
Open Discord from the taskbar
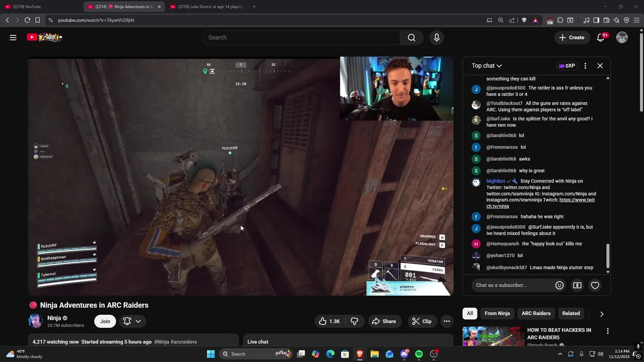coord(404,354)
